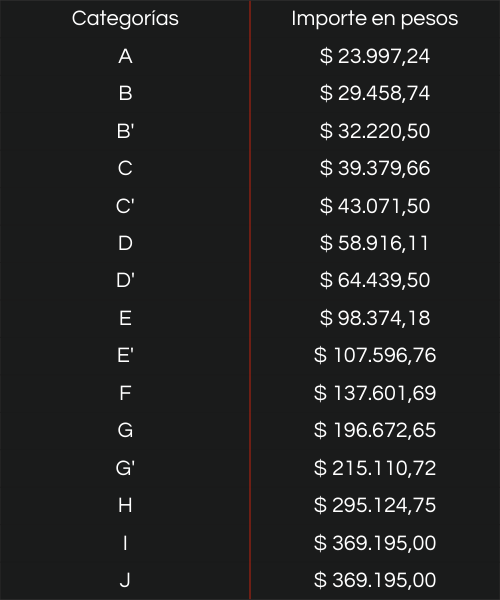Viewport: 500px width, 600px height.
Task: Select category A cell
Action: point(125,56)
